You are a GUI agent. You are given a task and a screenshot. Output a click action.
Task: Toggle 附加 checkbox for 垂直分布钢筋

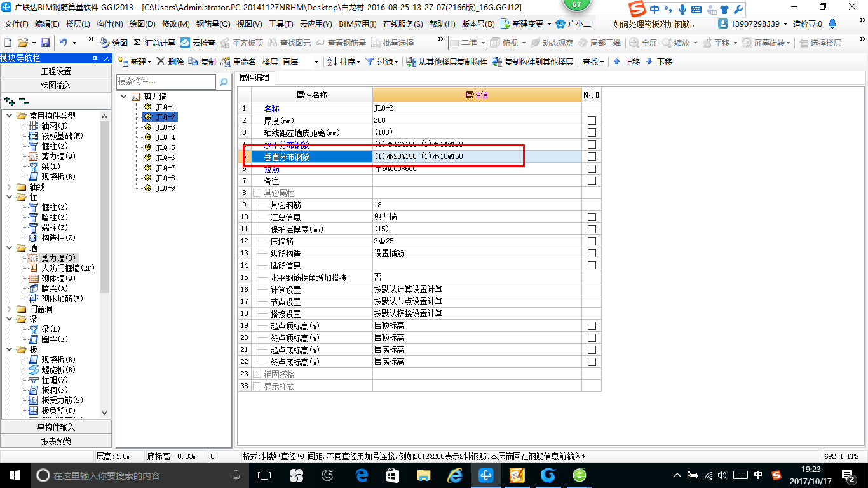pyautogui.click(x=592, y=156)
